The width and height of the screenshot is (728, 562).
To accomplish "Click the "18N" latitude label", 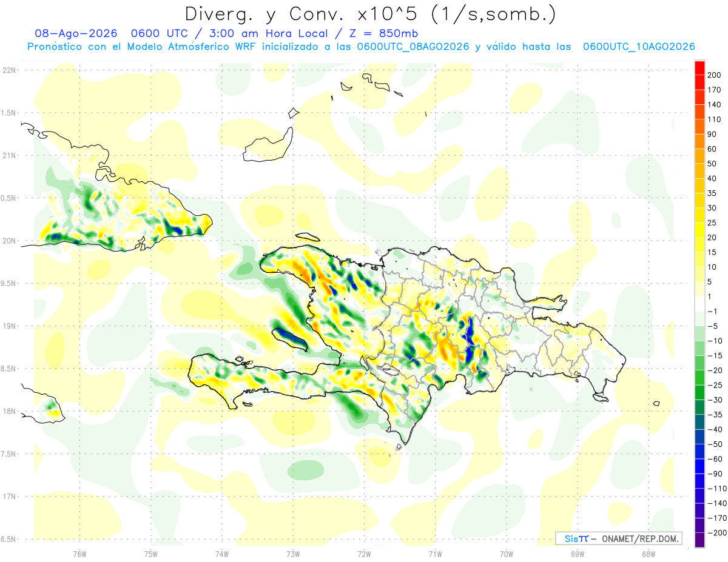I will (10, 411).
